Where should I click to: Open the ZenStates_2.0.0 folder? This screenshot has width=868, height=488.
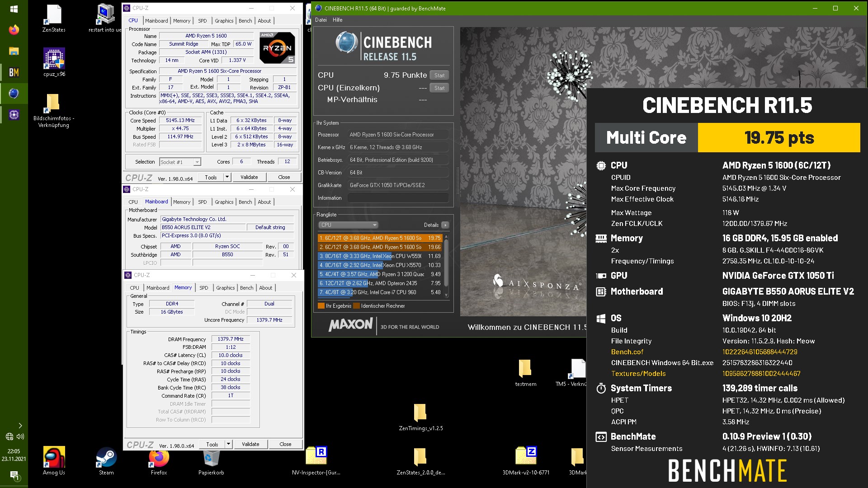[x=420, y=461]
